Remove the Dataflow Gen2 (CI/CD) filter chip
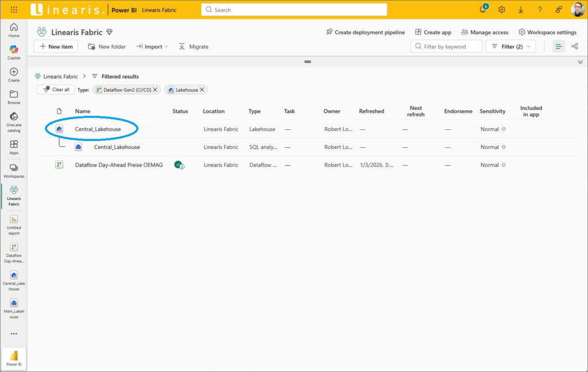This screenshot has width=588, height=372. pos(155,90)
